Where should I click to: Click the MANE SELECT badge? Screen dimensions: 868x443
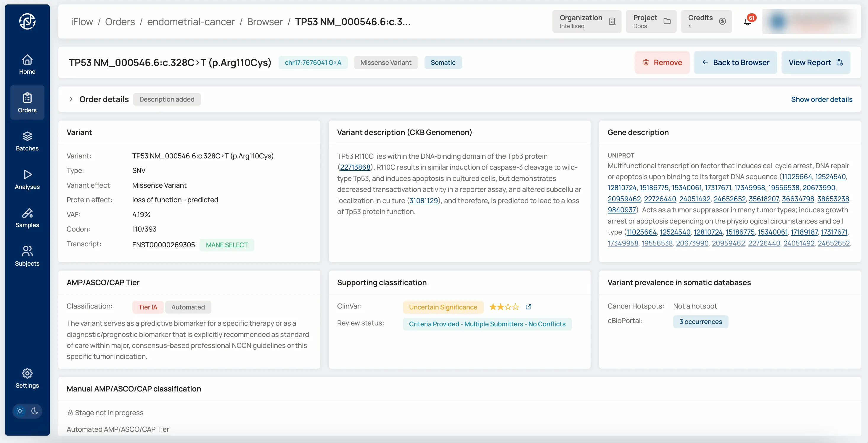(227, 245)
